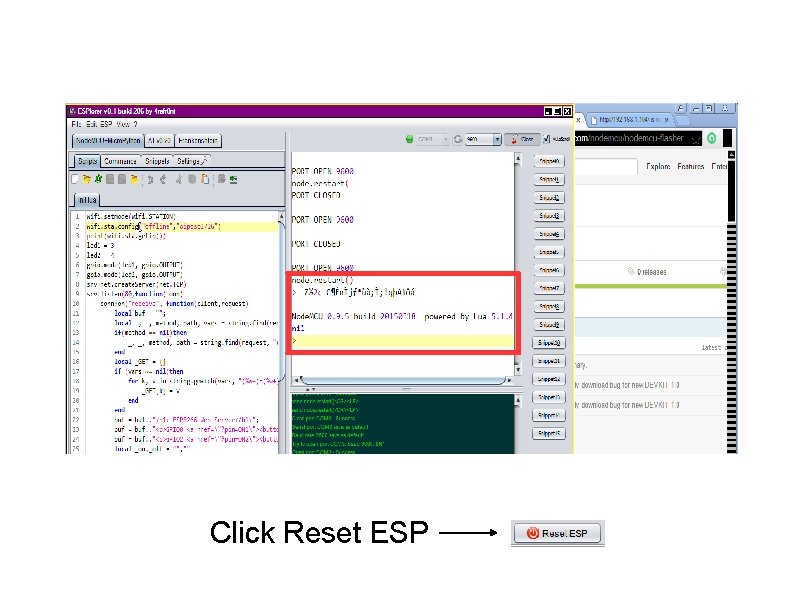Click code line 1 wifi.setmode
Viewport: 794px width, 595px height.
131,217
